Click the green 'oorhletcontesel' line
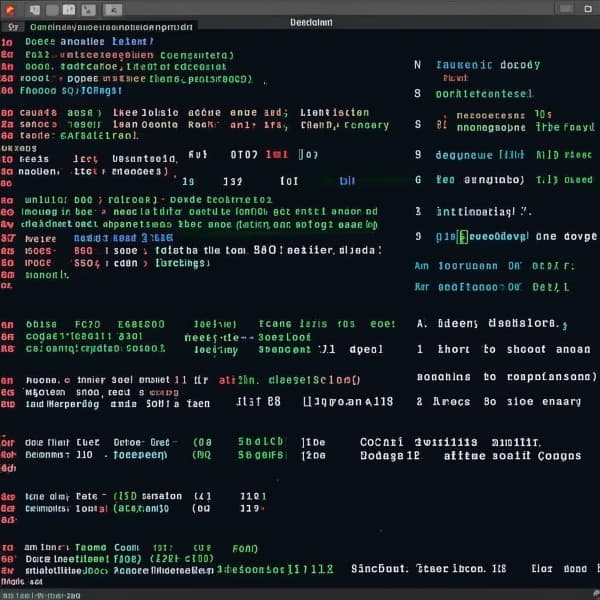Viewport: 600px width, 600px height. 484,94
